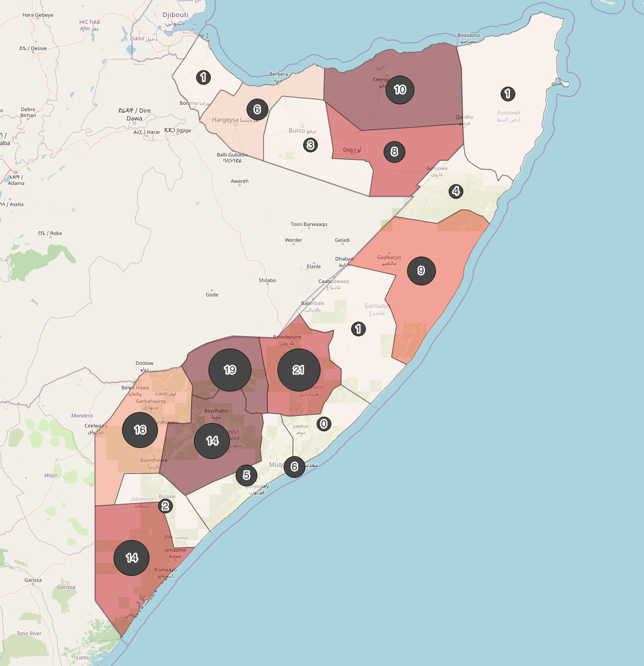Click the 1 marker in Puntland region
The image size is (644, 666).
[507, 94]
